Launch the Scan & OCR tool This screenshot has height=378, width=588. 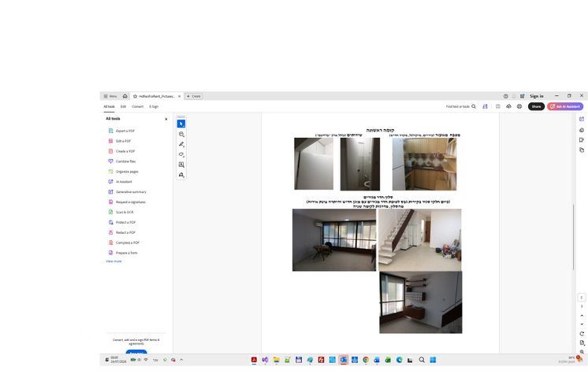click(121, 212)
